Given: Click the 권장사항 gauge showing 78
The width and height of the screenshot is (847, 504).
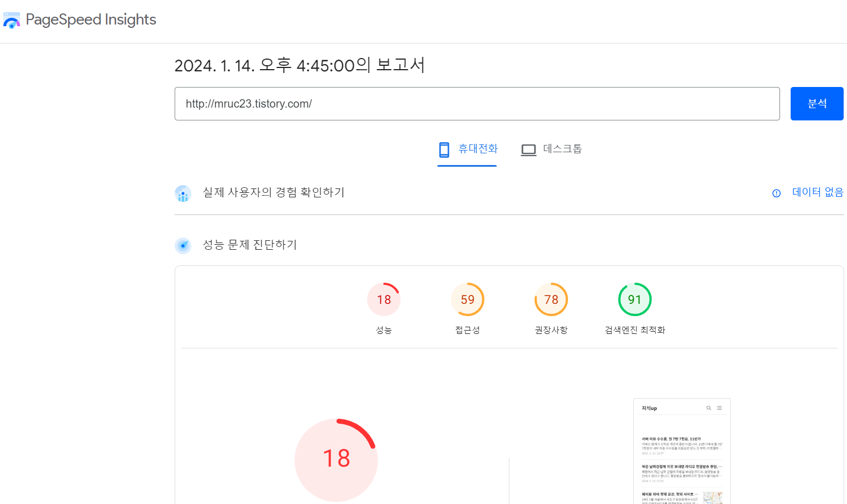Looking at the screenshot, I should (551, 299).
